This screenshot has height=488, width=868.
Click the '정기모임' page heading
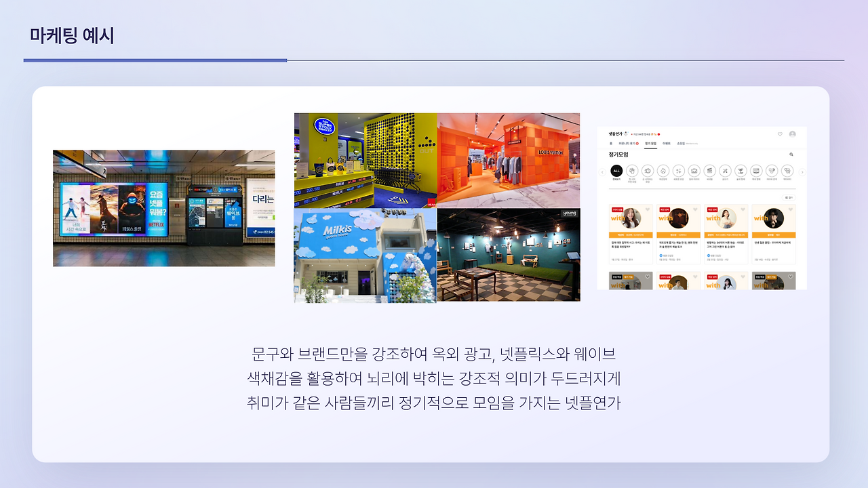pos(618,155)
